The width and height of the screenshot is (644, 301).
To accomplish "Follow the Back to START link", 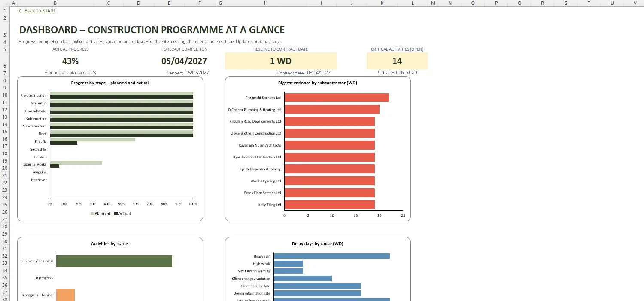I will [x=37, y=11].
